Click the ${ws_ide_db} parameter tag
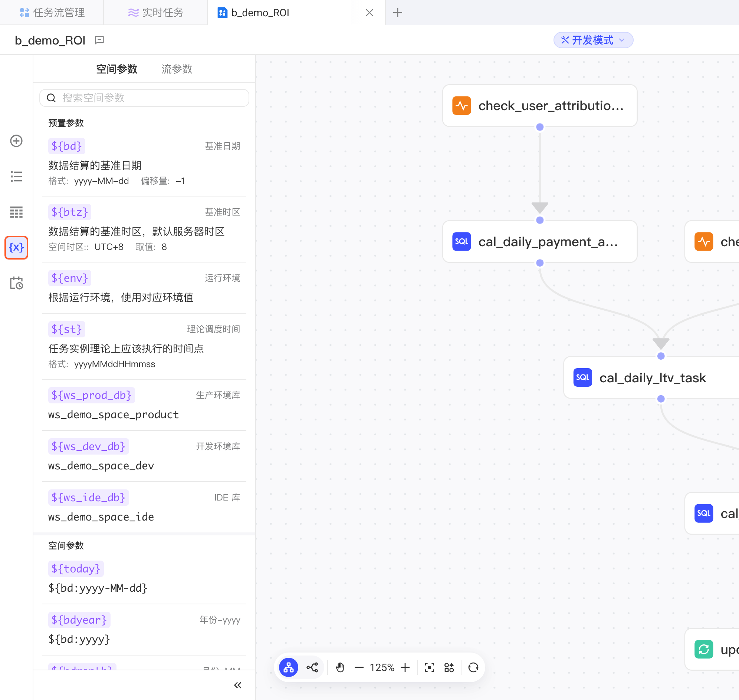 pyautogui.click(x=89, y=498)
